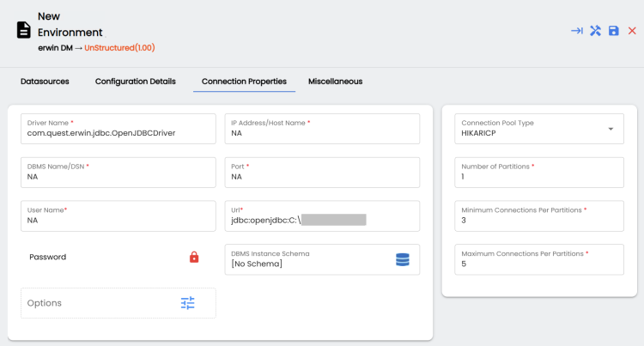644x346 pixels.
Task: Switch to the Datasources tab
Action: [46, 82]
